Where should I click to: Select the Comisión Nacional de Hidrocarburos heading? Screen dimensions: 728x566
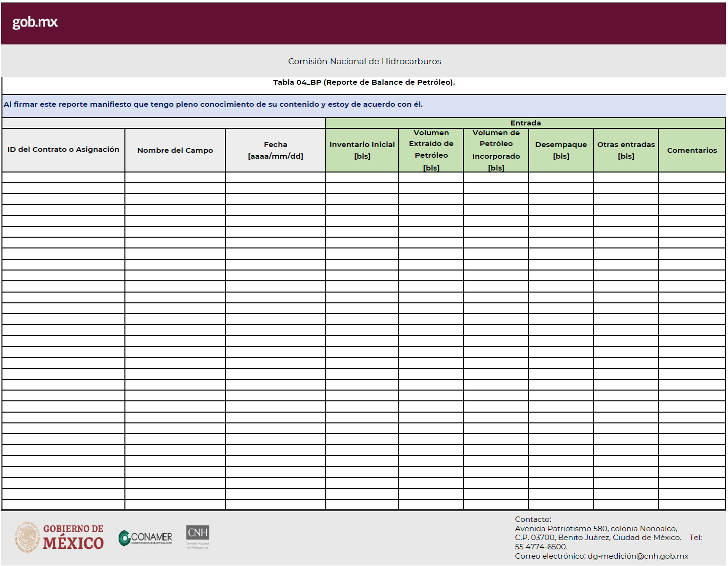[x=364, y=61]
